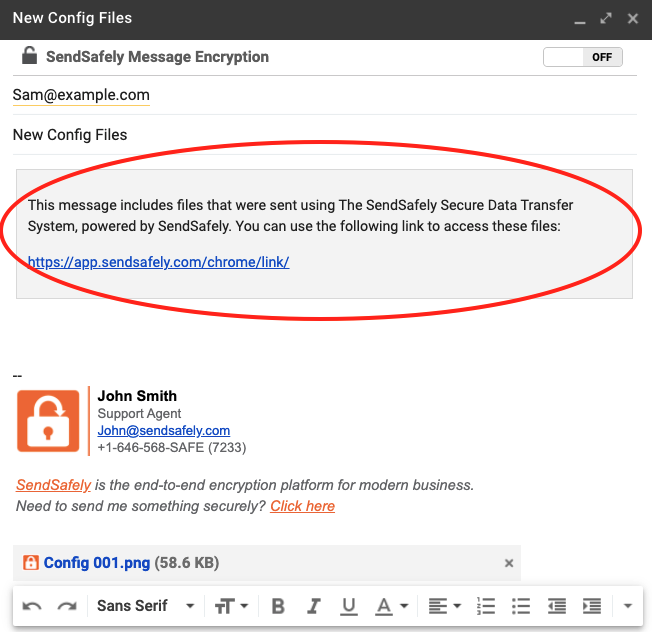Image resolution: width=652 pixels, height=632 pixels.
Task: Toggle underline formatting
Action: coord(348,606)
